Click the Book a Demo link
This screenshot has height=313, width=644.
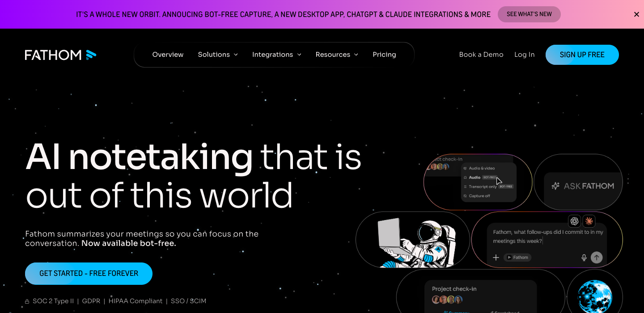pyautogui.click(x=481, y=55)
